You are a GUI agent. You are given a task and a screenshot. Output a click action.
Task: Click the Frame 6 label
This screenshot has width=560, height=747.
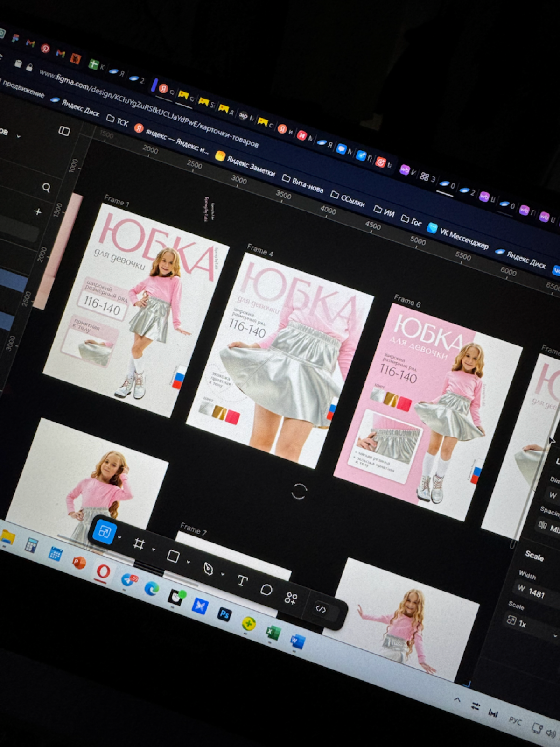(x=407, y=301)
